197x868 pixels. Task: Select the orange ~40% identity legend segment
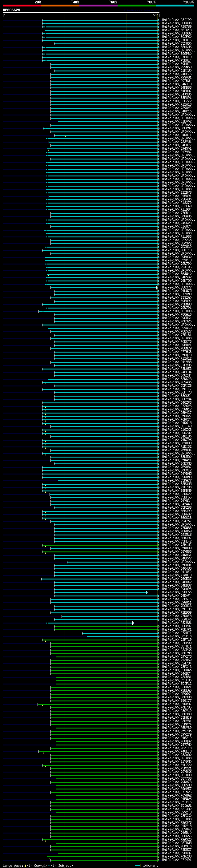pyautogui.click(x=60, y=6)
